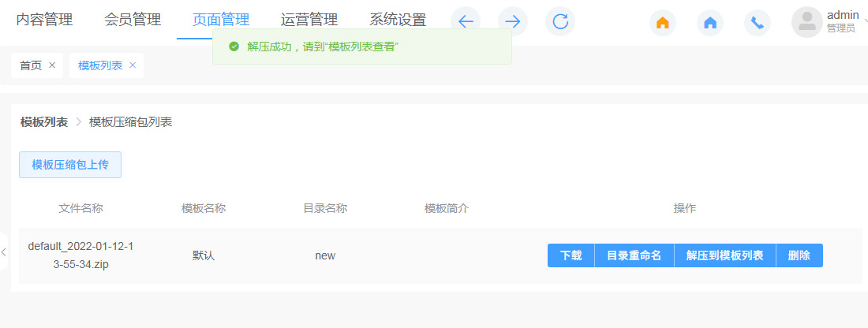The image size is (868, 328).
Task: Click the directory name cell new
Action: (325, 255)
